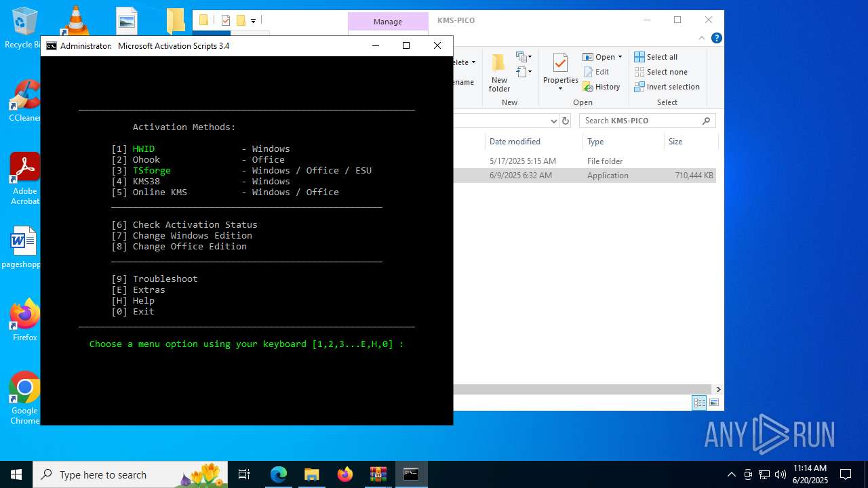Click Select all in Explorer ribbon
Viewport: 868px width, 488px height.
[656, 57]
